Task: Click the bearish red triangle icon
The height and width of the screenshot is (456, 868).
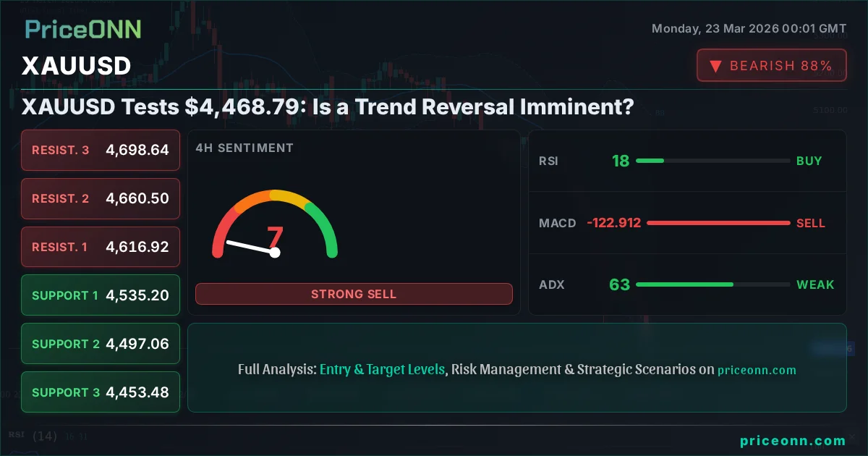Action: click(x=715, y=65)
